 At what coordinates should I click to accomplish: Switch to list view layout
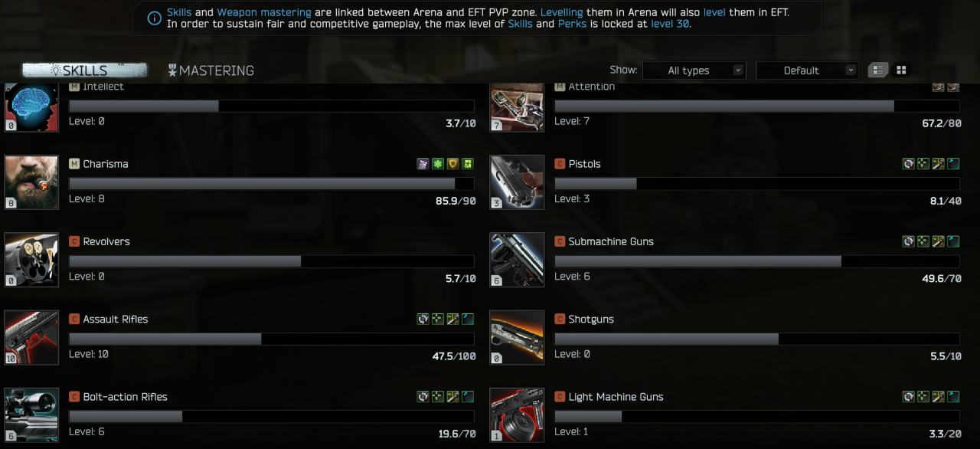click(877, 70)
